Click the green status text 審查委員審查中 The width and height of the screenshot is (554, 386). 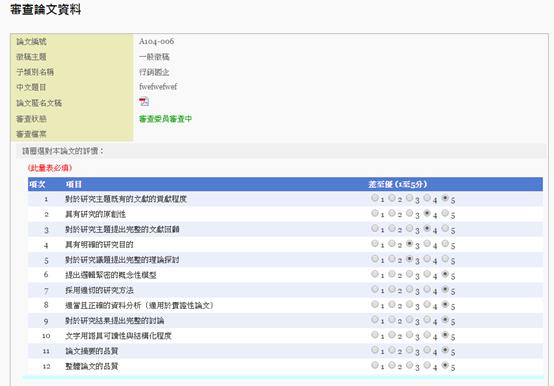point(165,119)
